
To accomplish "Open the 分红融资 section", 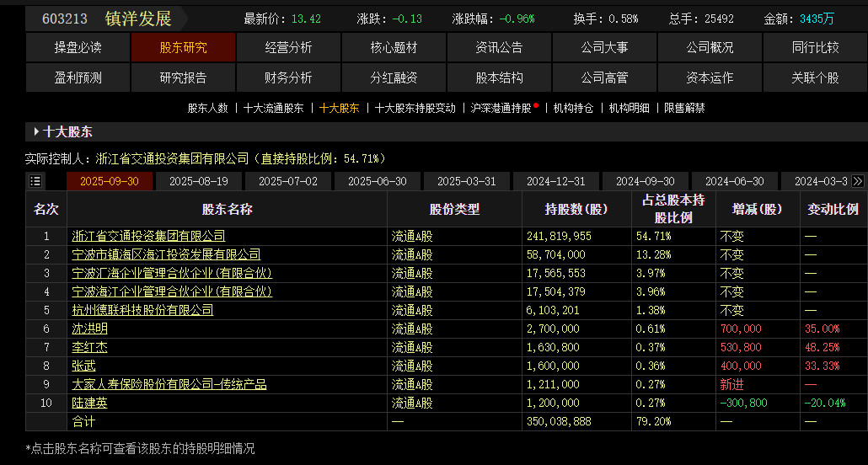I will pos(394,77).
